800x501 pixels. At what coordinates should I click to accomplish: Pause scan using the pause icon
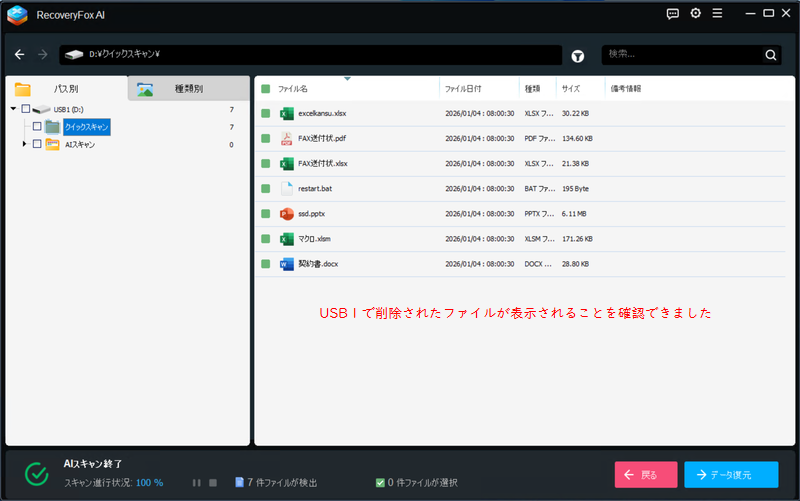tap(196, 482)
